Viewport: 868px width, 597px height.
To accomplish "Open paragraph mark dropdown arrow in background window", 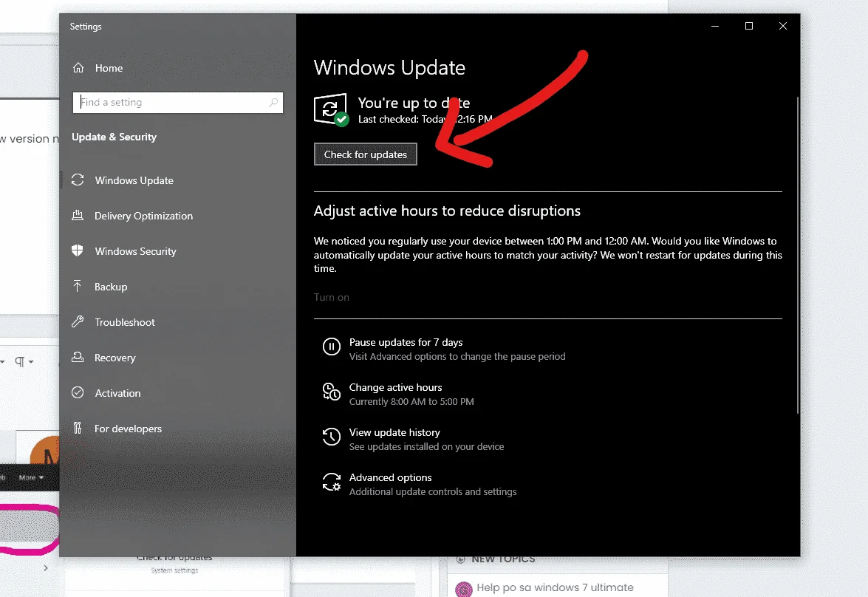I will point(31,362).
